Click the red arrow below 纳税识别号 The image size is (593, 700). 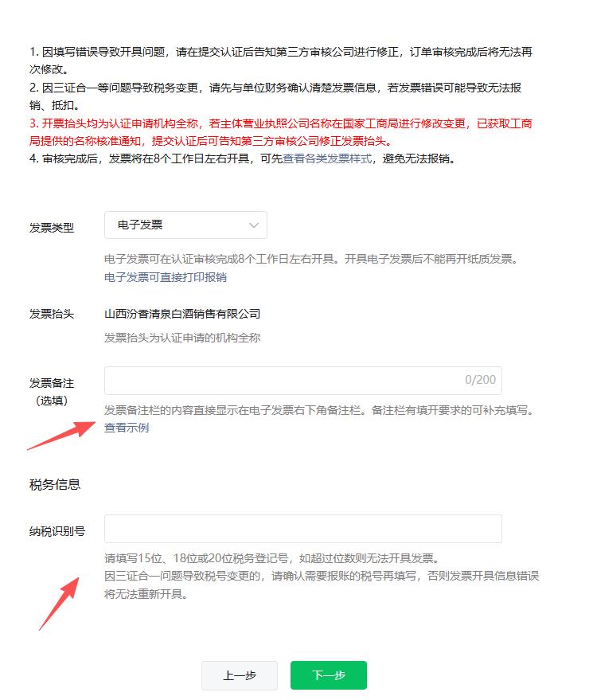pyautogui.click(x=59, y=604)
